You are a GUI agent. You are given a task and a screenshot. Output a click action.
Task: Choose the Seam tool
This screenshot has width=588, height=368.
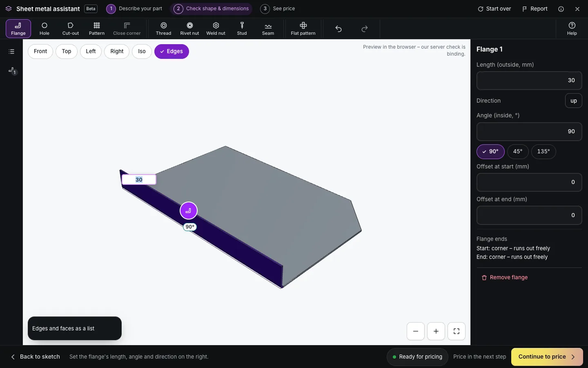coord(268,29)
